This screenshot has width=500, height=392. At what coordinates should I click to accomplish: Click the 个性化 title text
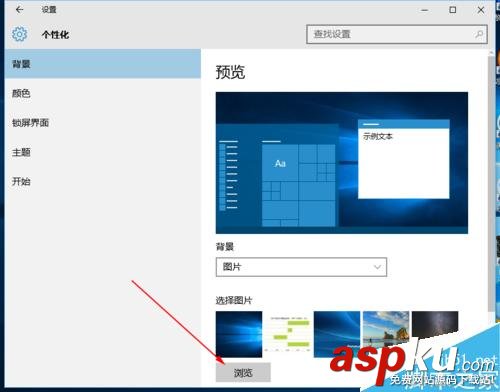coord(55,35)
